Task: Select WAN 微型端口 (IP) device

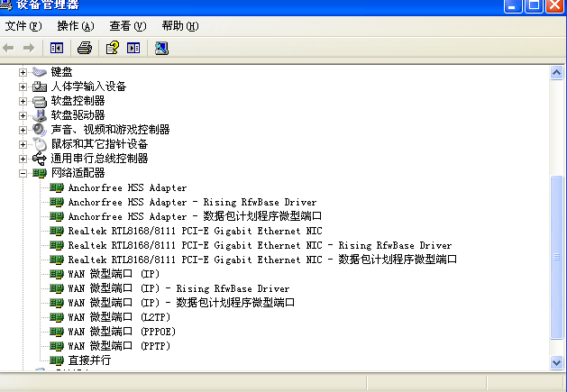Action: pos(114,274)
